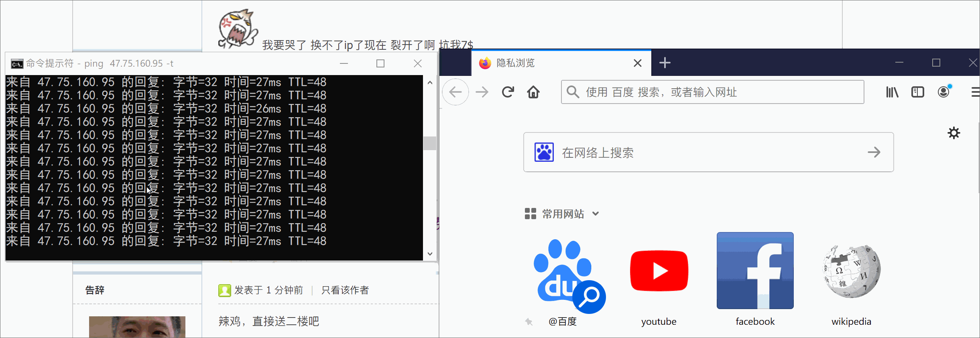
Task: Select the 隐私浏览 tab
Action: click(x=561, y=63)
